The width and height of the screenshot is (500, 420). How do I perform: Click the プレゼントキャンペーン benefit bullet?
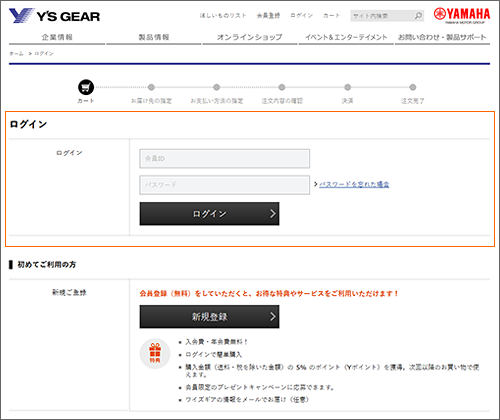click(x=260, y=387)
